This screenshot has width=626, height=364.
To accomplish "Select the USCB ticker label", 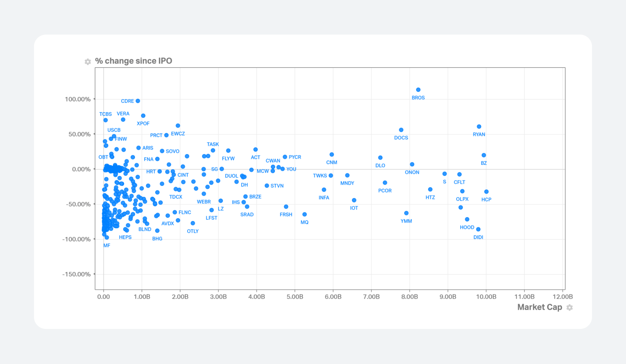I will [114, 130].
